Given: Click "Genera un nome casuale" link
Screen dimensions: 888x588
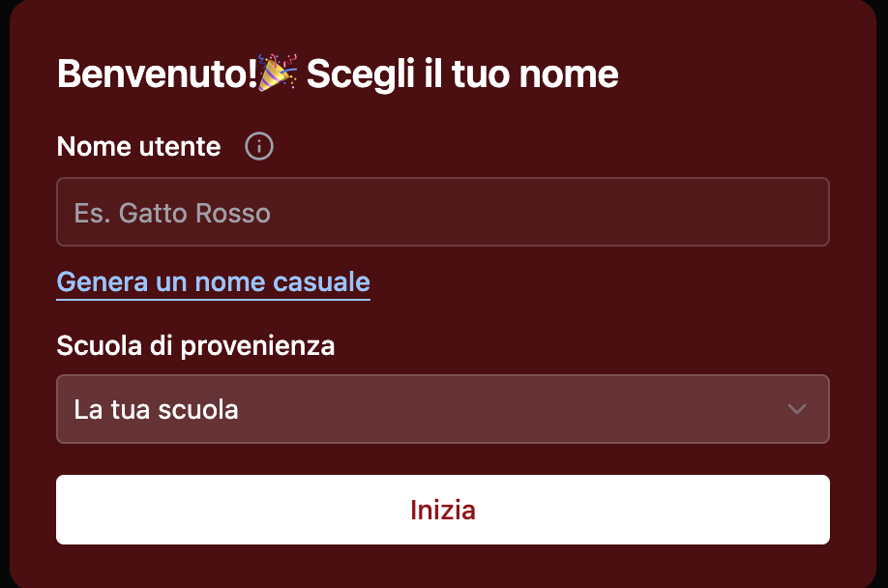Looking at the screenshot, I should click(x=213, y=281).
